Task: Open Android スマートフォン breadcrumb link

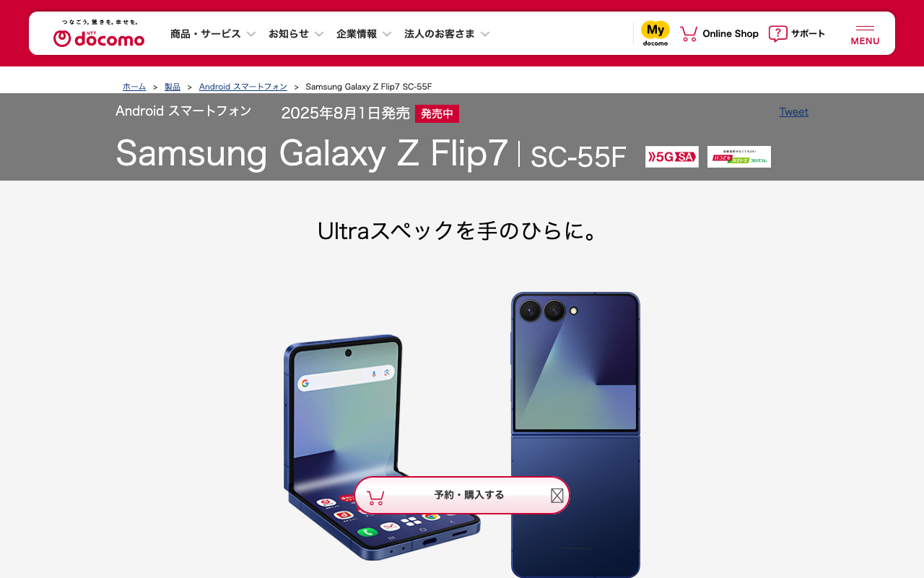Action: coord(243,87)
